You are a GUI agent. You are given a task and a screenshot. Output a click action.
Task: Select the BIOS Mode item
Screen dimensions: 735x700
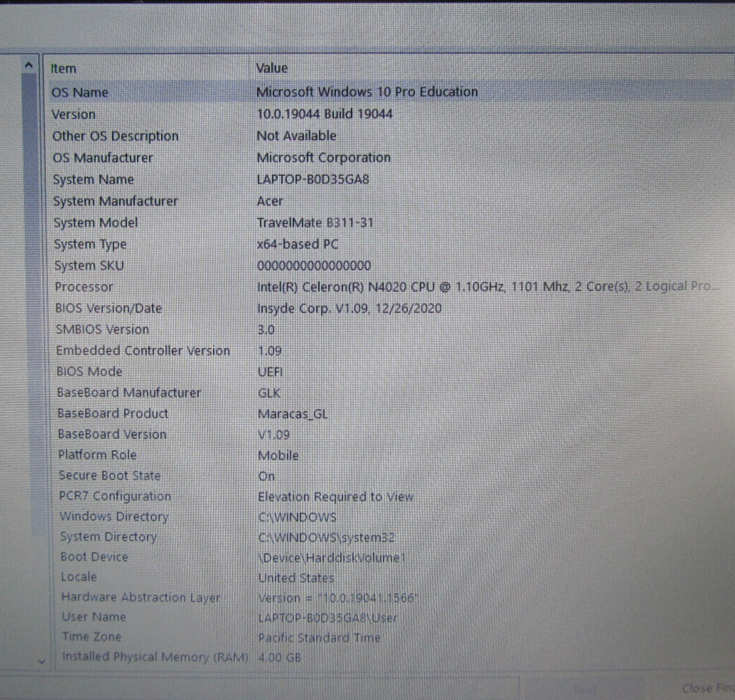tap(89, 372)
